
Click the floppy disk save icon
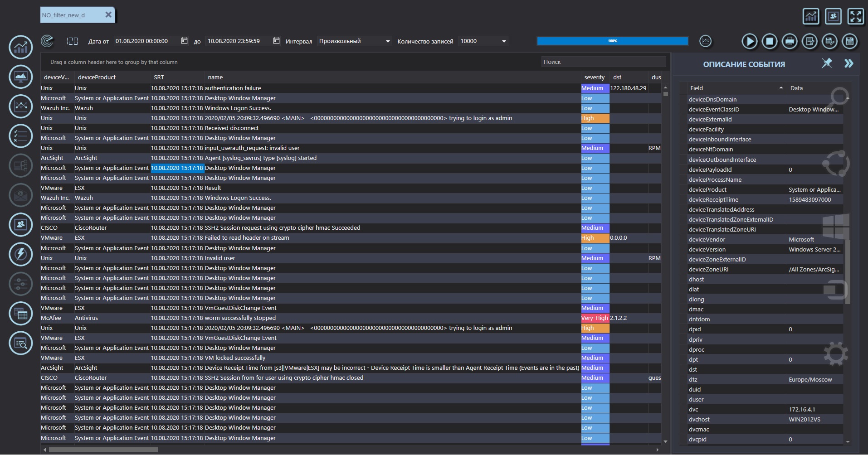coord(849,41)
